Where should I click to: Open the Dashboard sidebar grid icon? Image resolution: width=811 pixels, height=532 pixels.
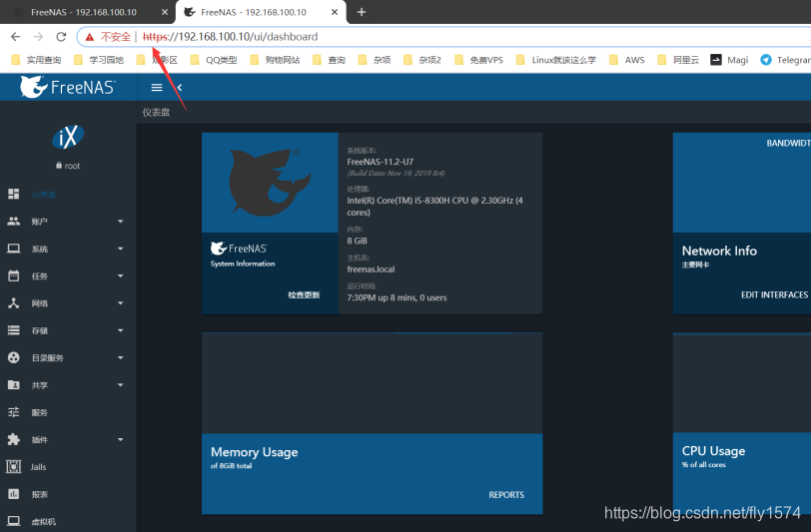[x=13, y=194]
